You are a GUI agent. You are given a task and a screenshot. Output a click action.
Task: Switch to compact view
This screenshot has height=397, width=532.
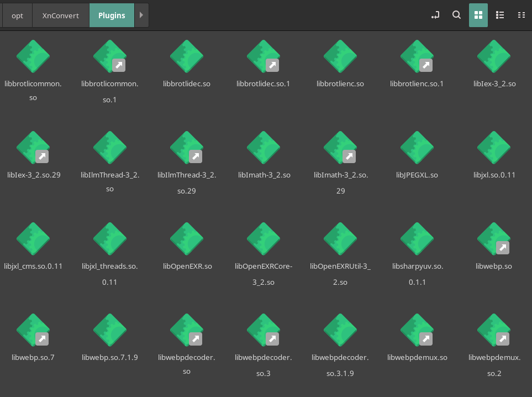522,15
